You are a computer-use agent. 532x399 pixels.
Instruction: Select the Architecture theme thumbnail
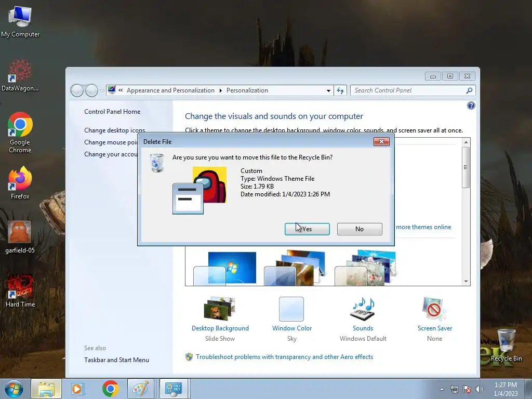295,268
